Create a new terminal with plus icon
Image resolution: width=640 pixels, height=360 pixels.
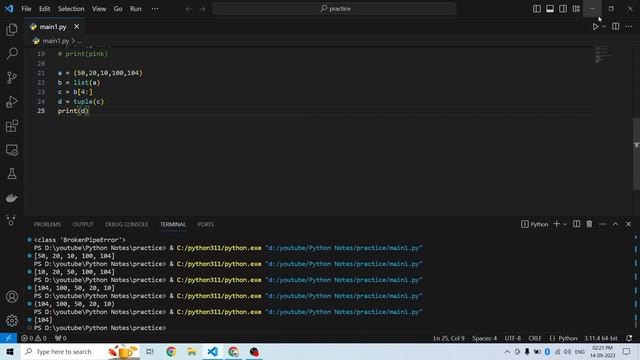pyautogui.click(x=556, y=224)
